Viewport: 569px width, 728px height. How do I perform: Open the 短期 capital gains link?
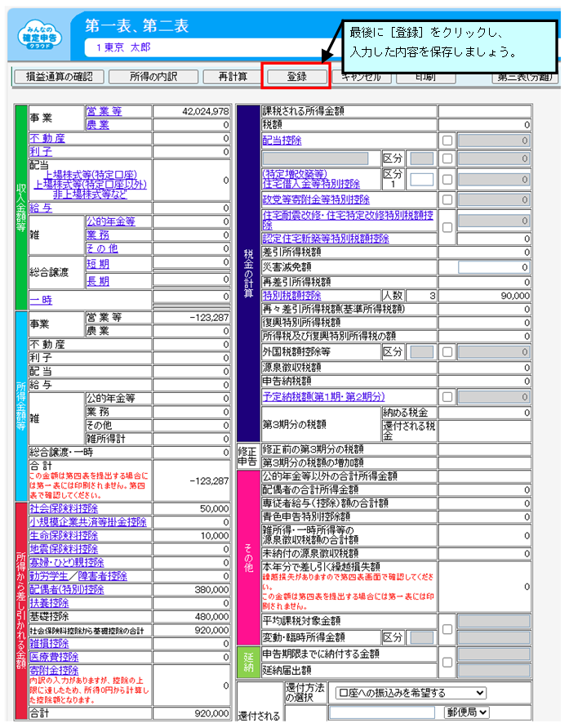[98, 264]
